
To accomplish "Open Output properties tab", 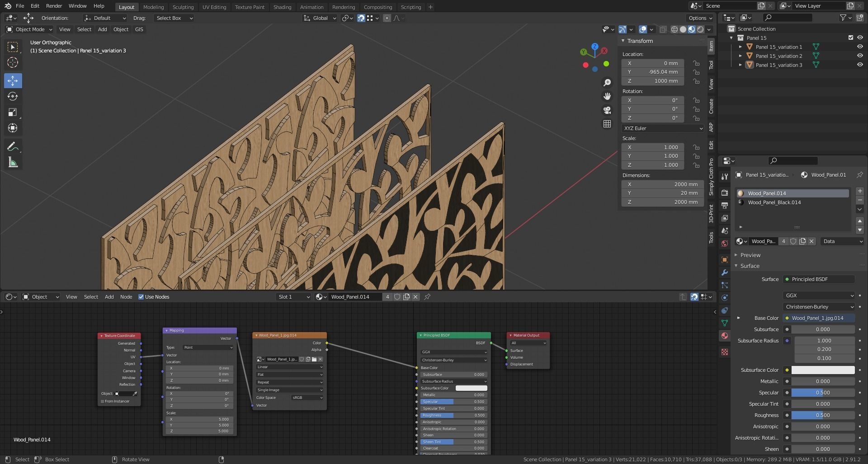I will [725, 205].
